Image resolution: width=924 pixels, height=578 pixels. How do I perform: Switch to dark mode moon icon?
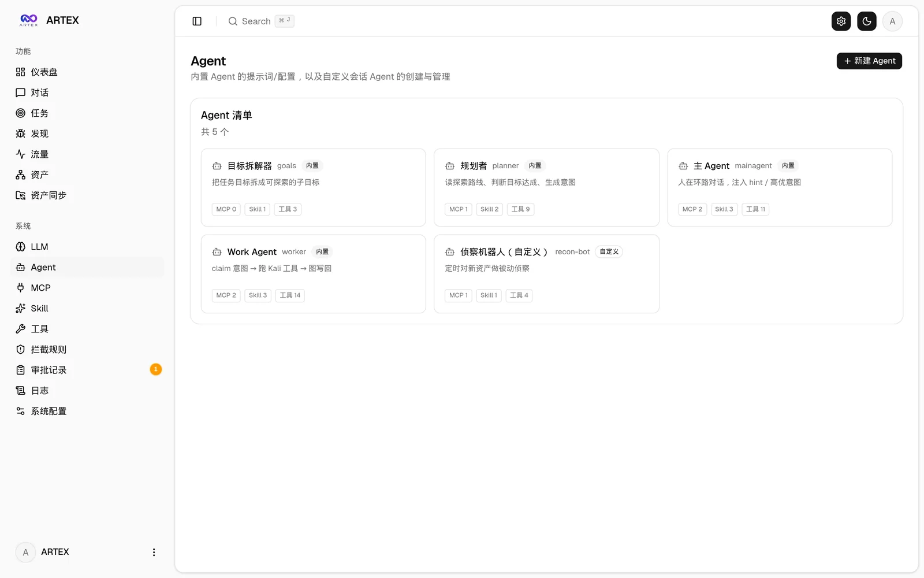pyautogui.click(x=866, y=21)
